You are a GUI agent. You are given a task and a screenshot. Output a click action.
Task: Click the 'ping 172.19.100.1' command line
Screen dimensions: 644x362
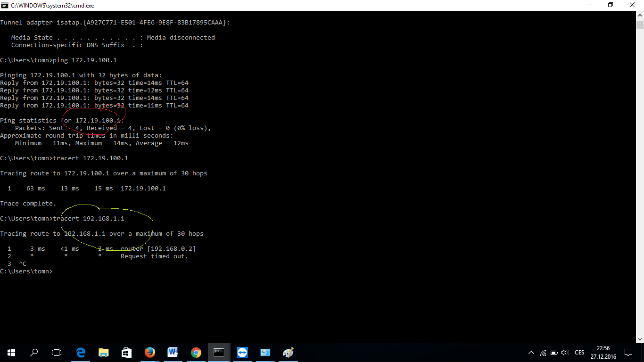point(58,60)
